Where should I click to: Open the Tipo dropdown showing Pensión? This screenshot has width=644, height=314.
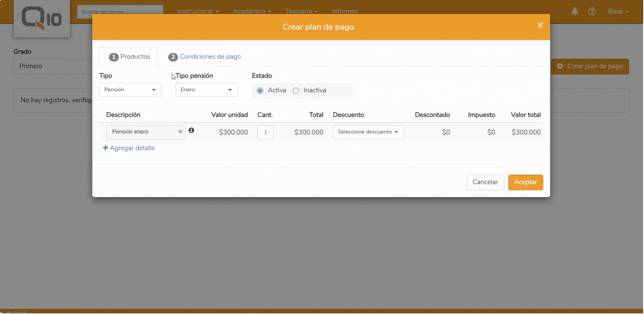point(130,90)
